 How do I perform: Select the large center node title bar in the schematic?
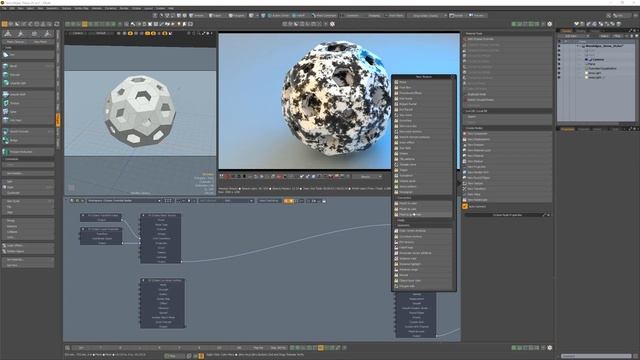tap(161, 215)
